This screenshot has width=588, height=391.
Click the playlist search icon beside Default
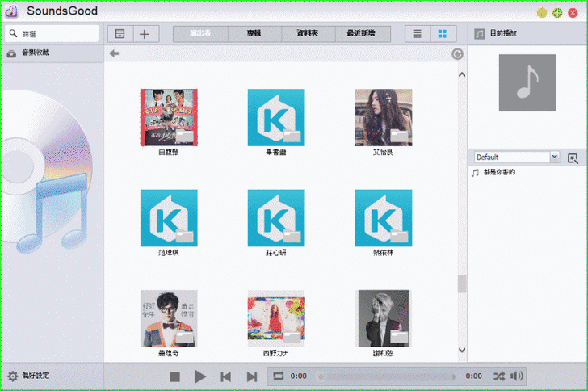[x=573, y=158]
